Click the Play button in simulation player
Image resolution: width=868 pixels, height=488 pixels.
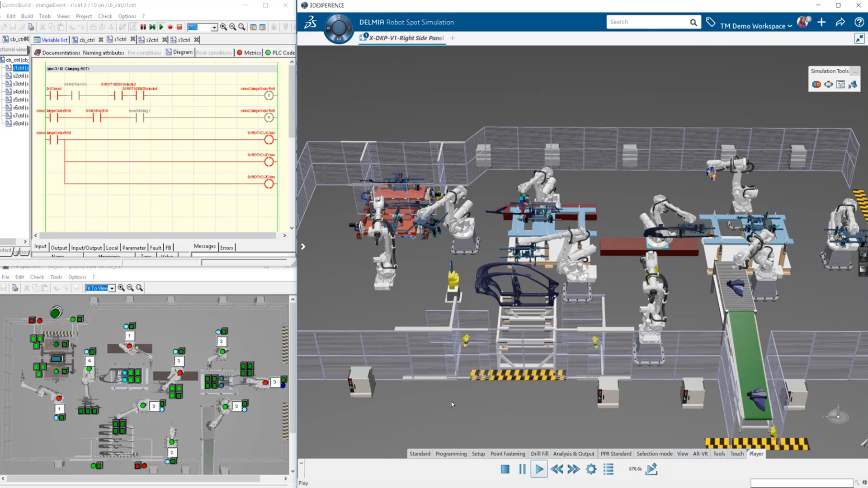pos(539,469)
